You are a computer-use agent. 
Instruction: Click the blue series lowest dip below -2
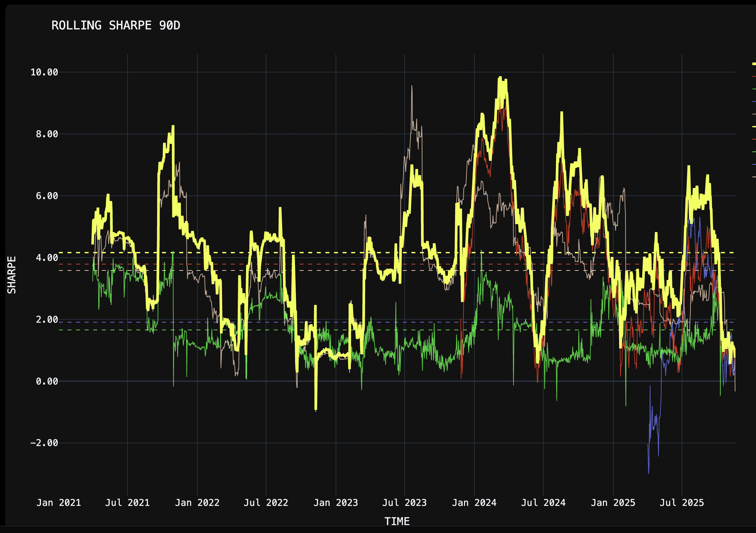click(649, 472)
